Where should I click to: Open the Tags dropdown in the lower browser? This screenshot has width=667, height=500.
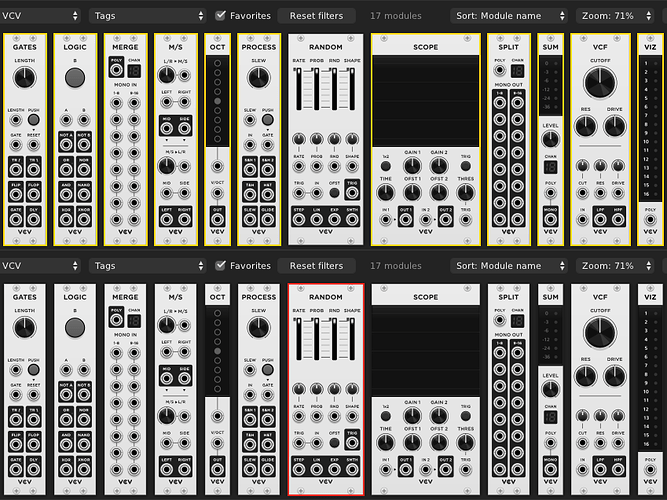pos(148,266)
